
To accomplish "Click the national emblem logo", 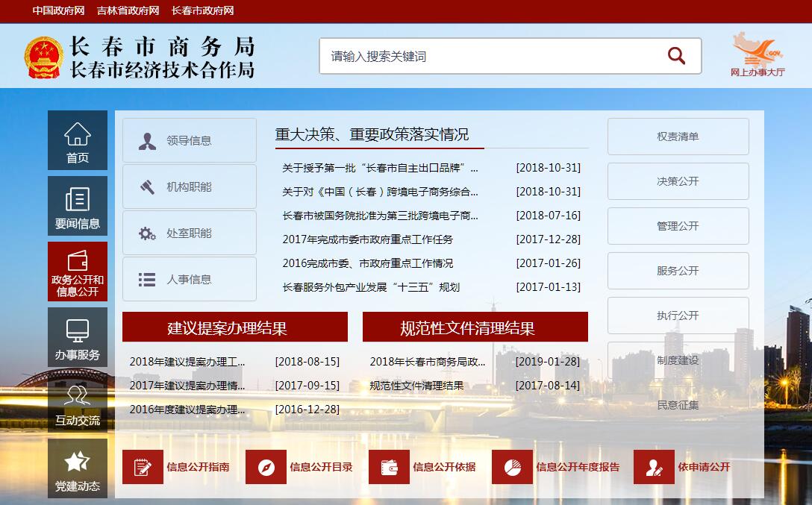I will click(43, 57).
